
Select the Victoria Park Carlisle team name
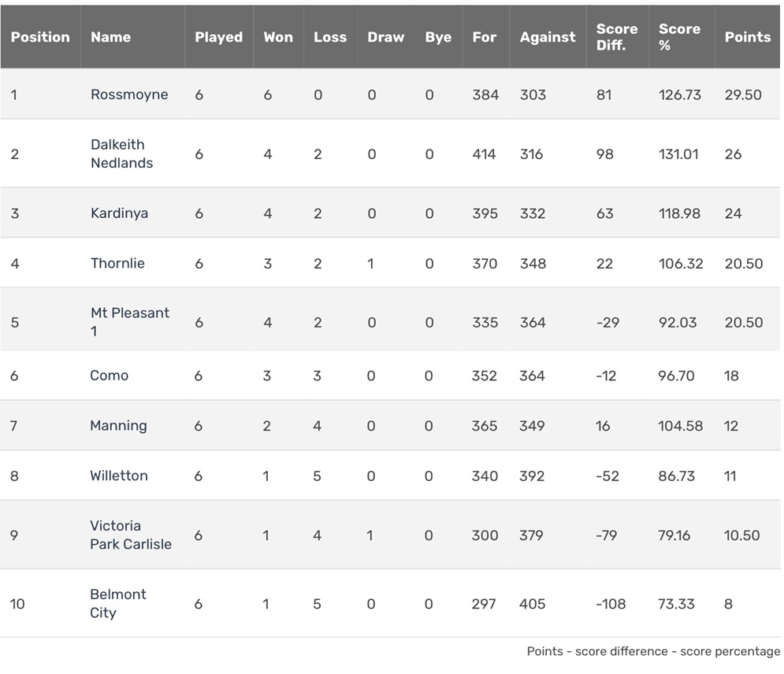click(130, 535)
